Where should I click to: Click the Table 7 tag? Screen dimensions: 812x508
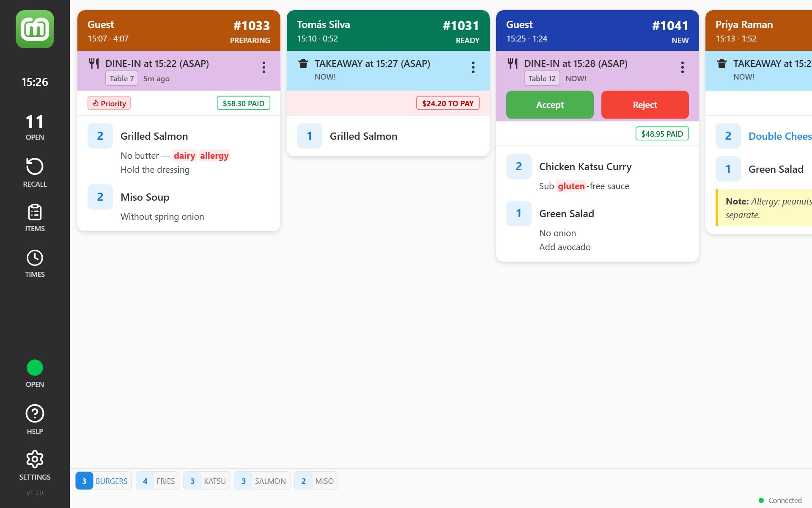pos(122,78)
